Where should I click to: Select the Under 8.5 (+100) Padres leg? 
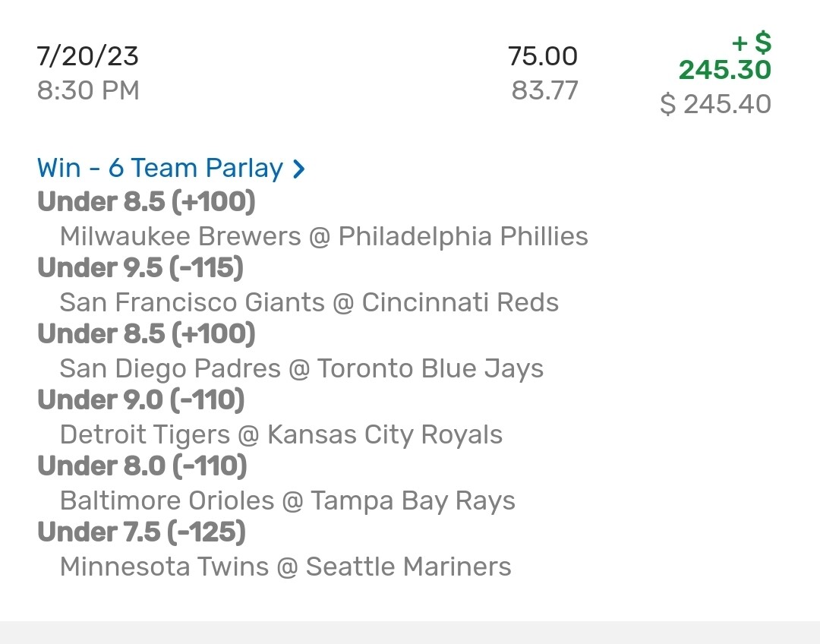pos(147,334)
